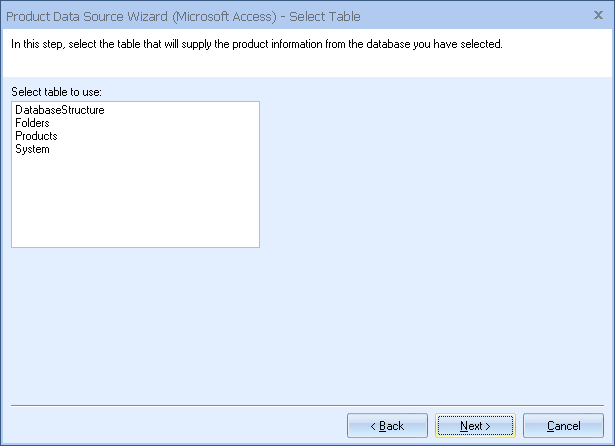
Task: Proceed by clicking Next
Action: pyautogui.click(x=475, y=426)
